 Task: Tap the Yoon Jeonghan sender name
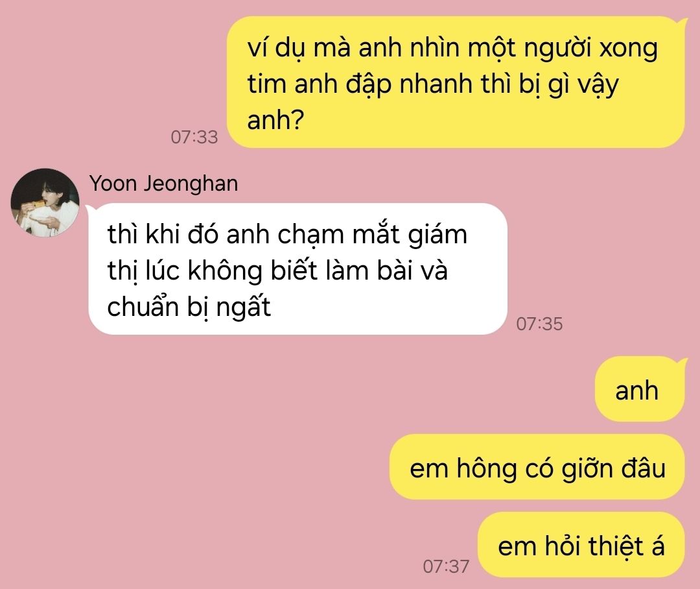click(x=163, y=183)
